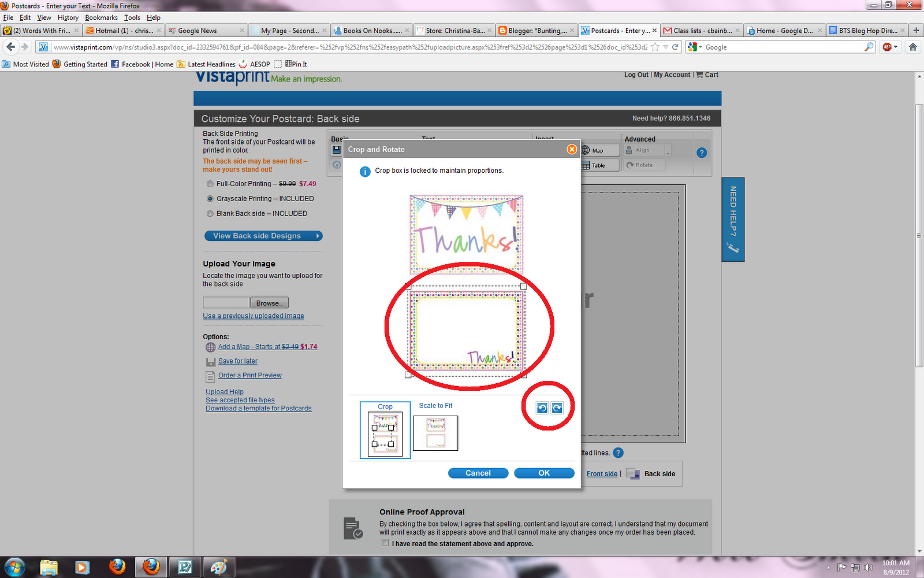
Task: Rotate image clockwise in crop dialog
Action: point(557,408)
